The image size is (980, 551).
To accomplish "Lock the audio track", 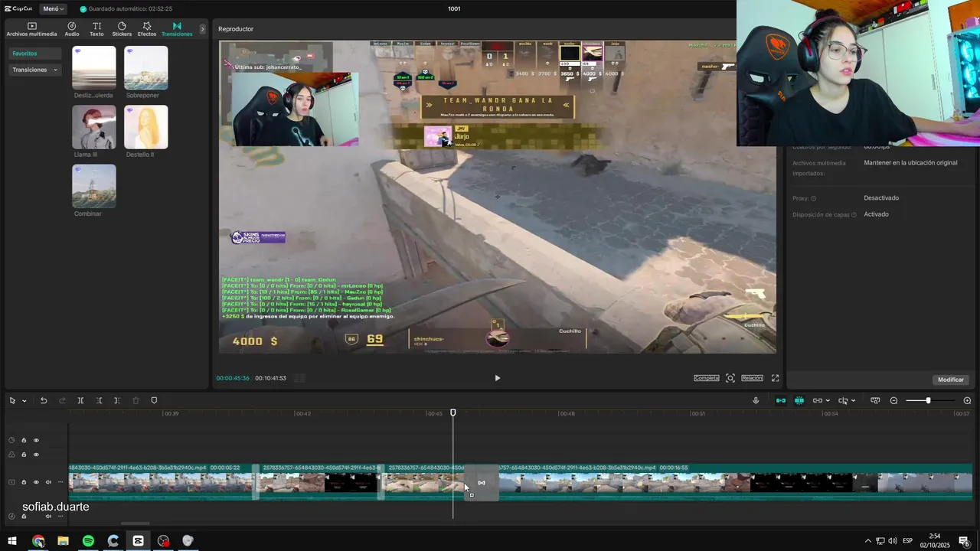I will click(24, 516).
